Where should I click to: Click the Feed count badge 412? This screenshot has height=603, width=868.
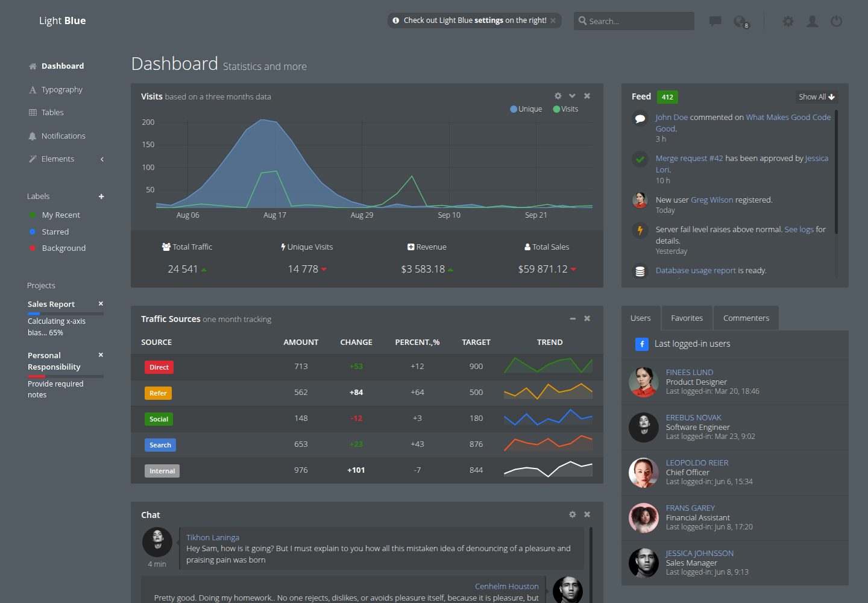tap(667, 97)
